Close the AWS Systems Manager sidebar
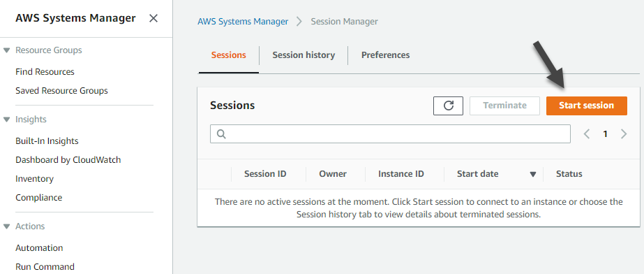Viewport: 644px width, 274px height. pos(153,18)
